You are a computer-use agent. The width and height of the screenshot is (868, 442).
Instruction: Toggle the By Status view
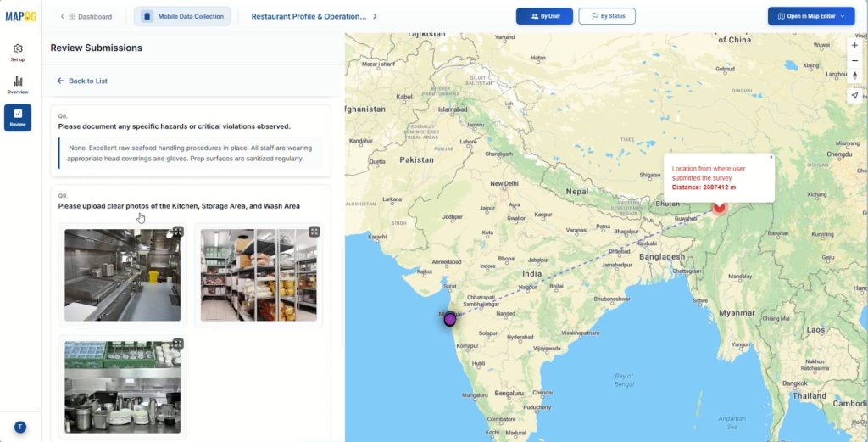click(607, 16)
